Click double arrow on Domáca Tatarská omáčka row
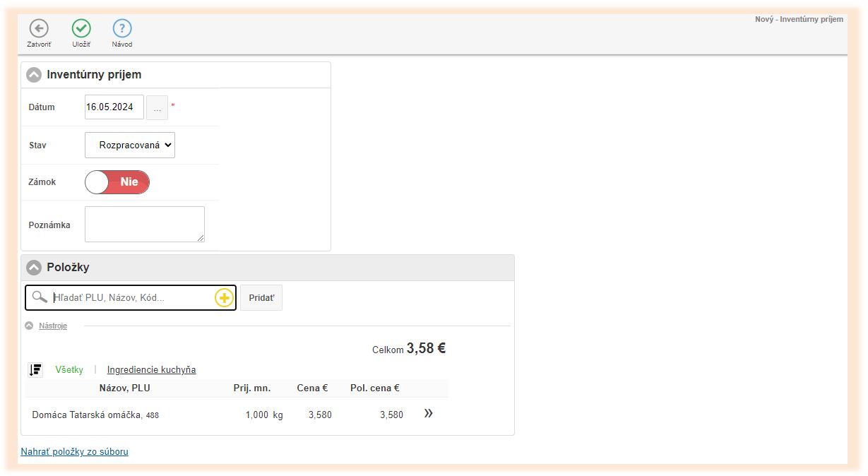 tap(428, 414)
